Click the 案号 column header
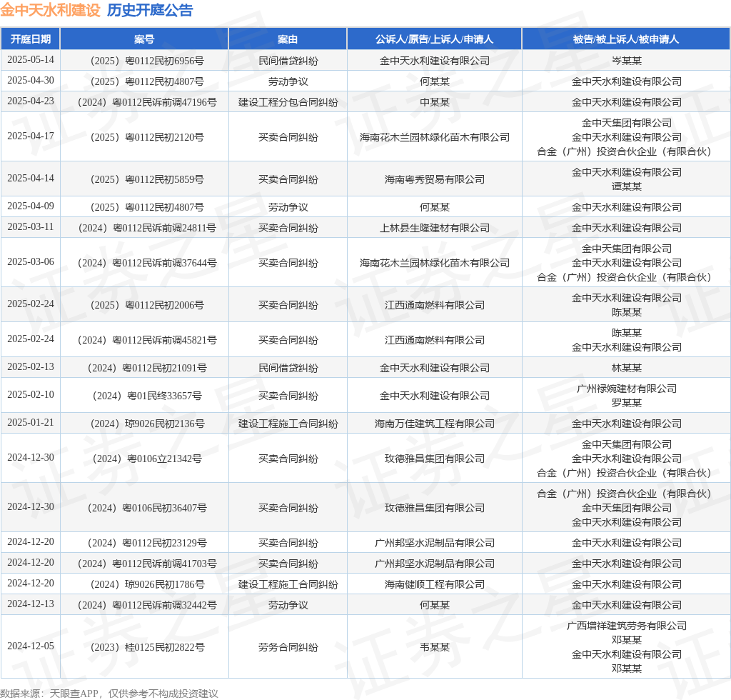Screen dimensions: 731x700 [x=144, y=39]
